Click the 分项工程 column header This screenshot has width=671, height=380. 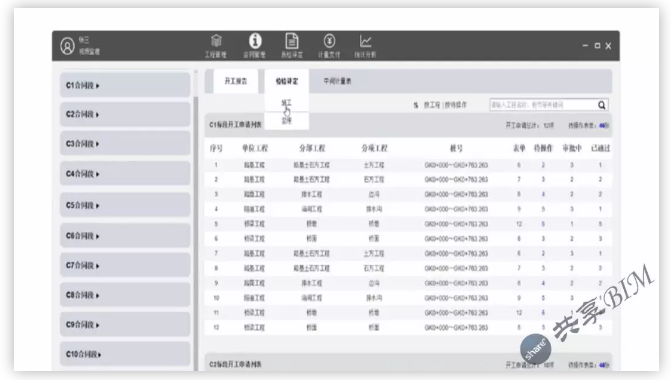374,148
